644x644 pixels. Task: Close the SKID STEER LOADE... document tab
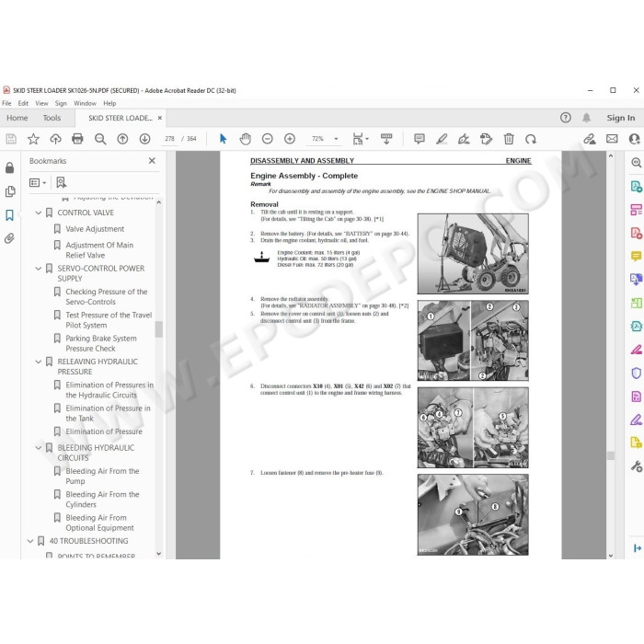[x=160, y=118]
